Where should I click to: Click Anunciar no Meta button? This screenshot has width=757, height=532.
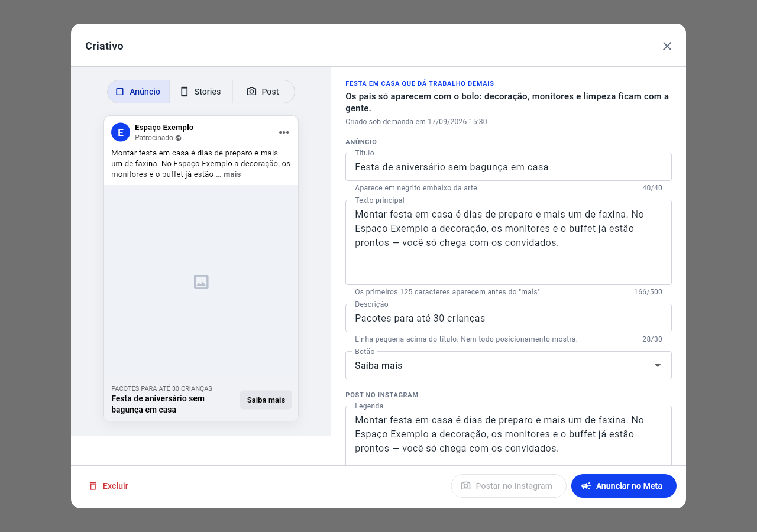624,486
